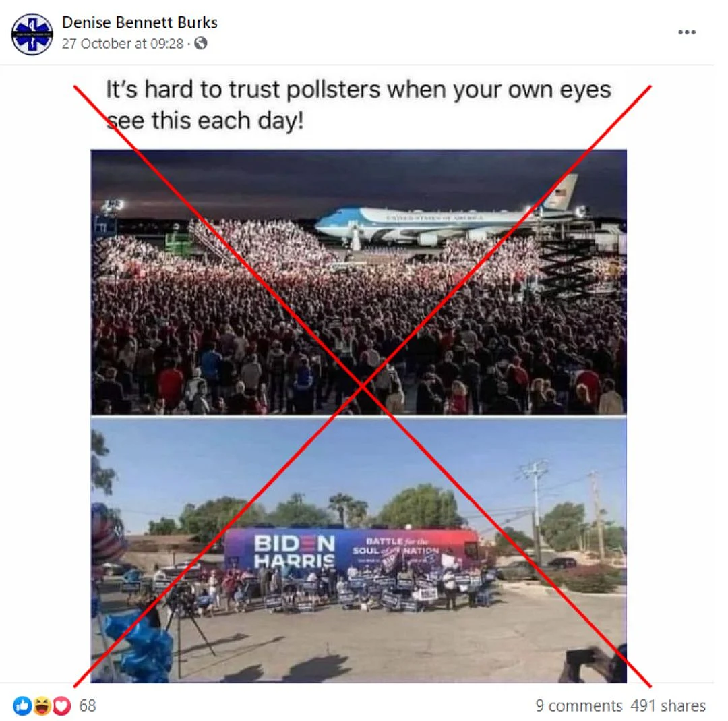The width and height of the screenshot is (728, 721).
Task: Show the 491 shares list
Action: click(667, 705)
